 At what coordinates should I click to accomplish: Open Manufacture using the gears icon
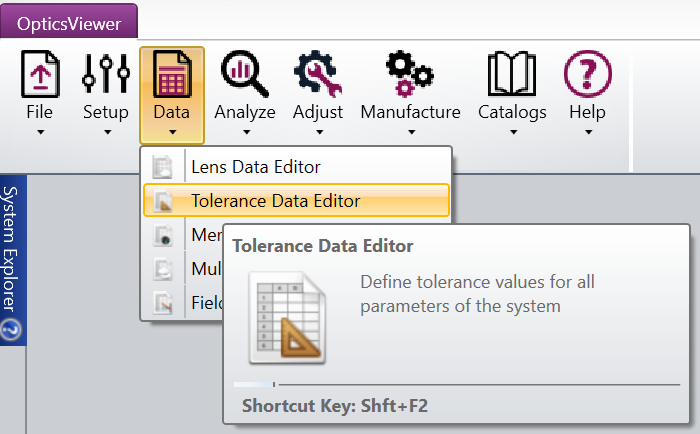click(x=410, y=75)
